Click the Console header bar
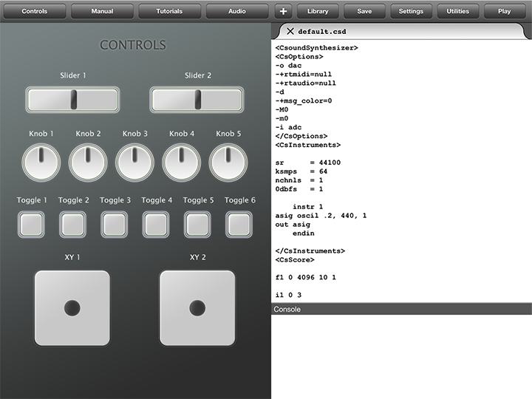Viewport: 532px width, 399px height. [x=401, y=309]
